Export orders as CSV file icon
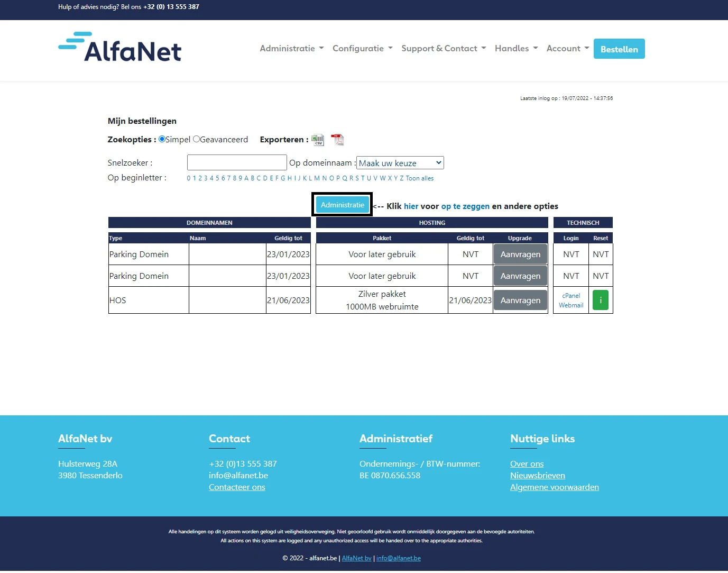The width and height of the screenshot is (728, 573). click(317, 140)
